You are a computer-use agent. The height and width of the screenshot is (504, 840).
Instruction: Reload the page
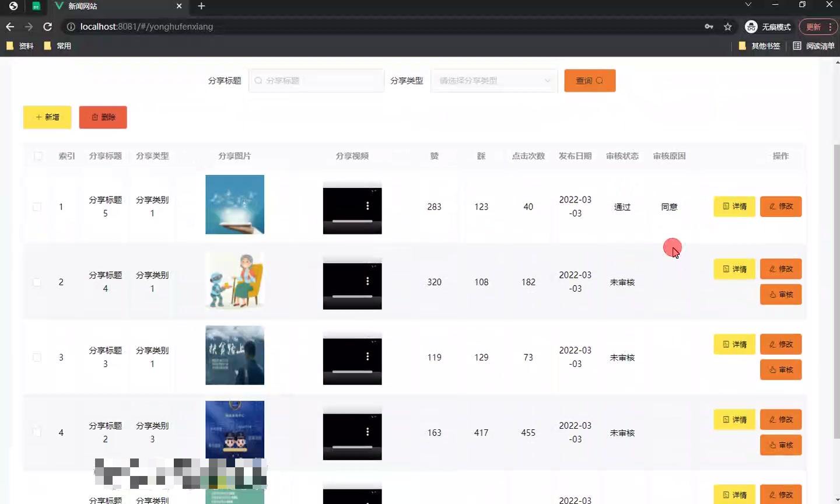(x=48, y=27)
